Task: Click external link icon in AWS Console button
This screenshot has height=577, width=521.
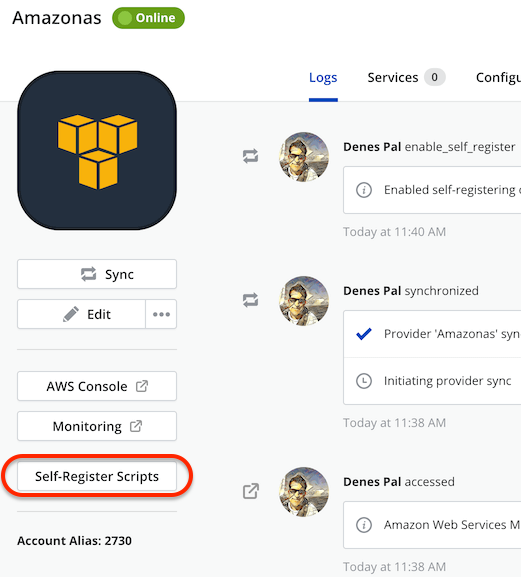Action: click(142, 386)
